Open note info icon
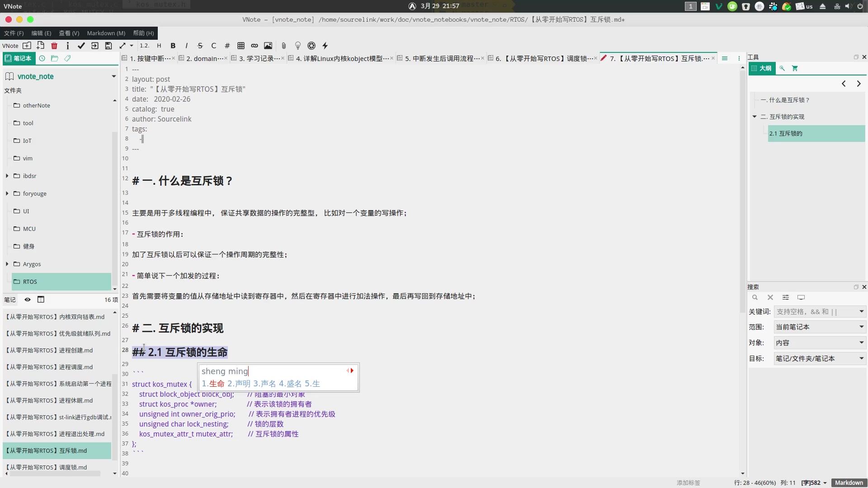Image resolution: width=868 pixels, height=488 pixels. tap(68, 46)
